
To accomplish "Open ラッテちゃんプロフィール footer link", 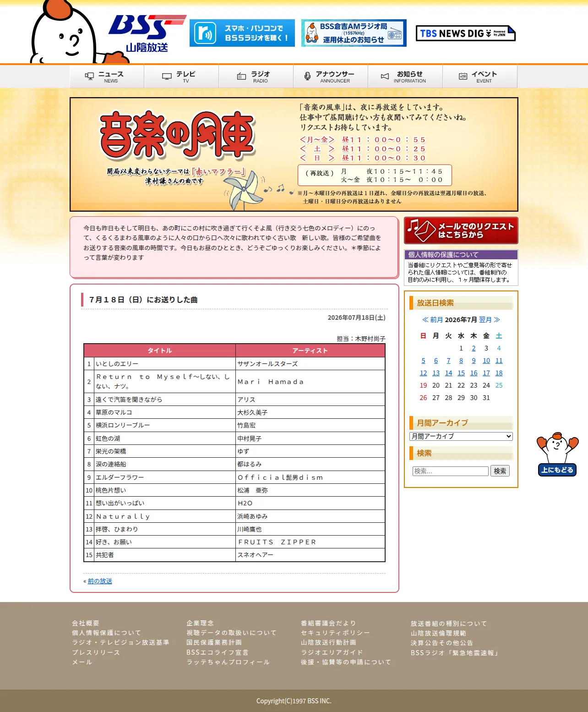I will tap(228, 662).
